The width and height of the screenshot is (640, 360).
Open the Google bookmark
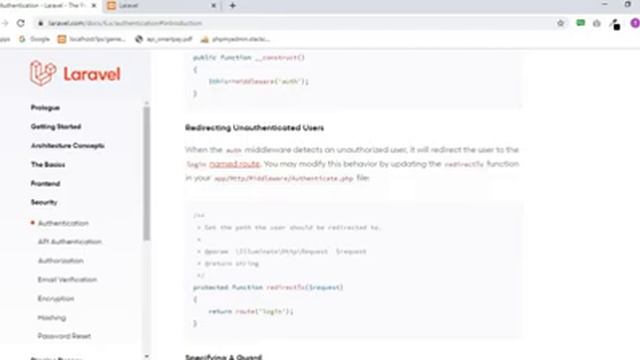[x=35, y=39]
